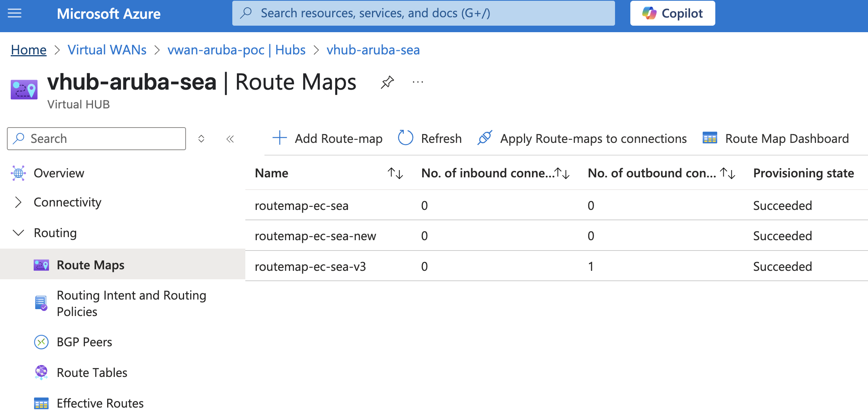Sort by Name column arrows
868x416 pixels.
395,174
